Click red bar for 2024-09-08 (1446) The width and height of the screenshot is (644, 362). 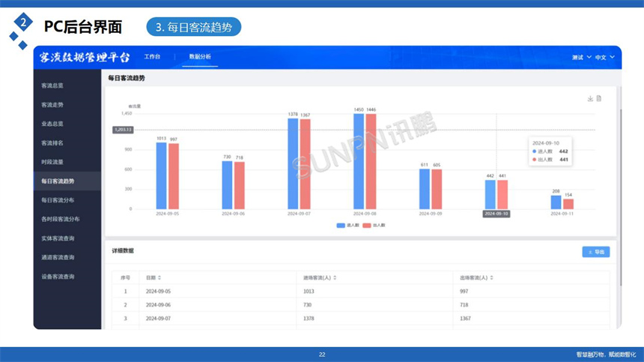click(371, 161)
